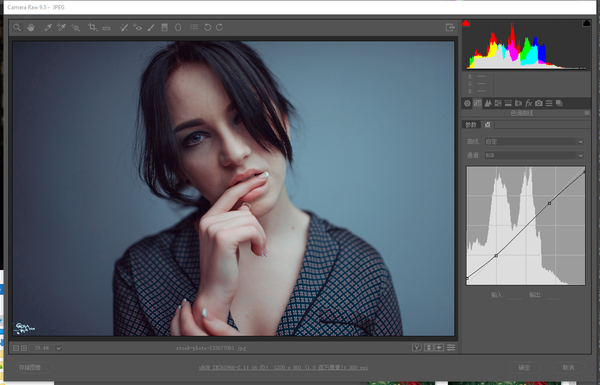Screen dimensions: 600x385
Task: Select the Straighten tool
Action: [106, 28]
